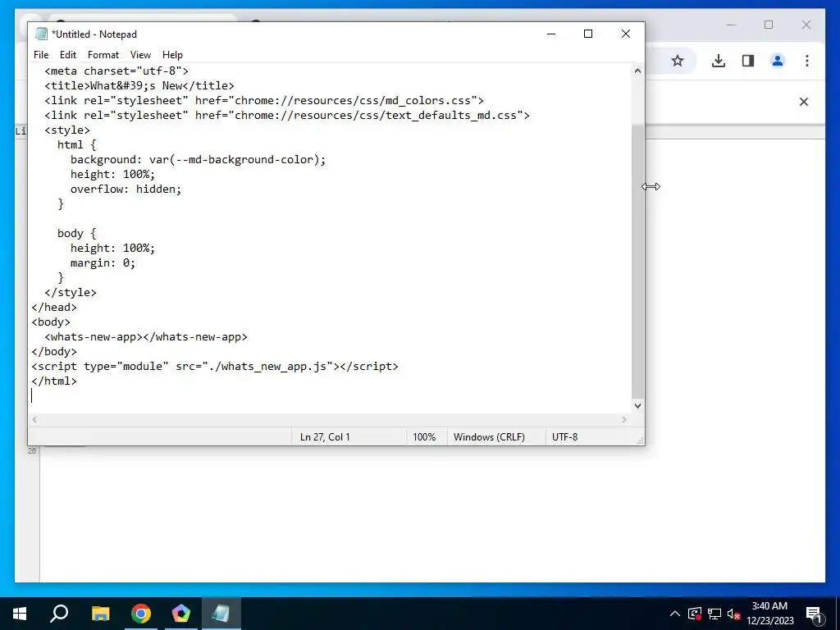Click the 'background: var(--md-background-color);' line

coord(198,160)
